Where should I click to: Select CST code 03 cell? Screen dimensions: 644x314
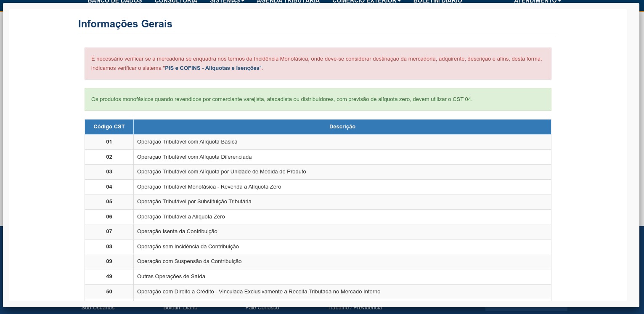(x=109, y=172)
